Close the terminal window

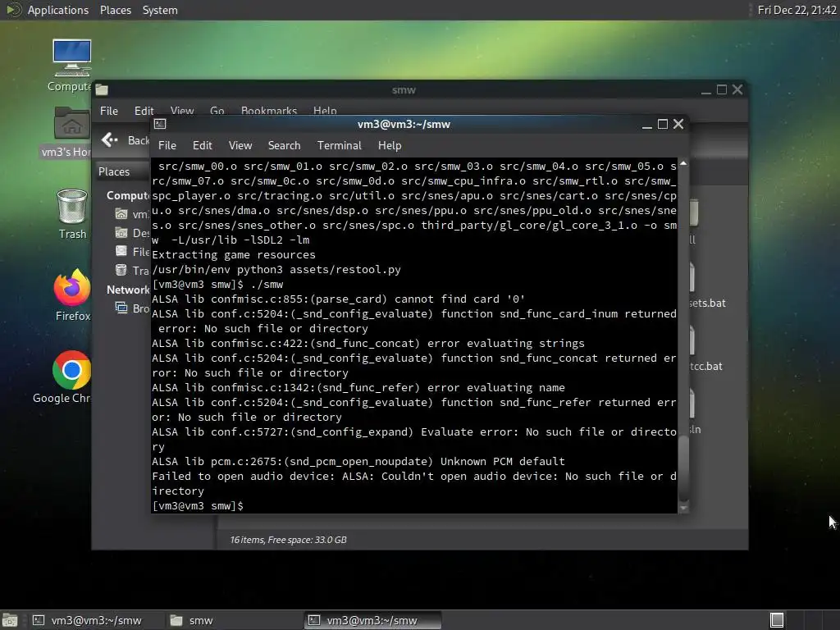pos(678,125)
